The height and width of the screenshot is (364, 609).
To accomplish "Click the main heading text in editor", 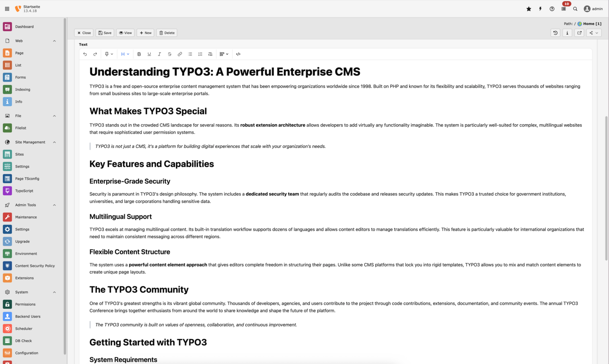I will point(225,72).
